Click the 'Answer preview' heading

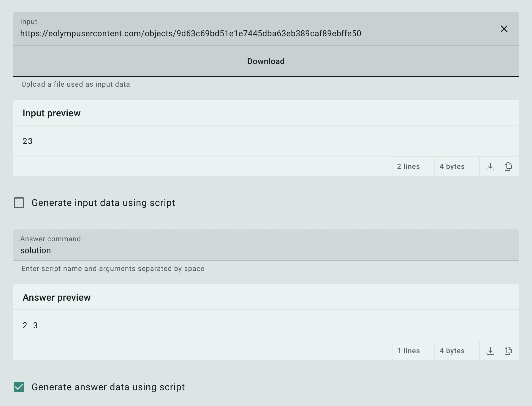click(x=56, y=297)
